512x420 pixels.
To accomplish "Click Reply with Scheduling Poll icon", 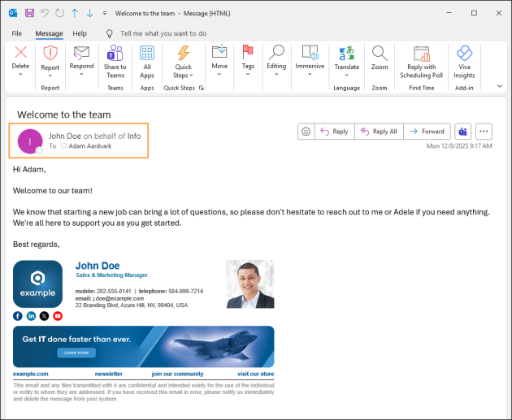I will [422, 54].
